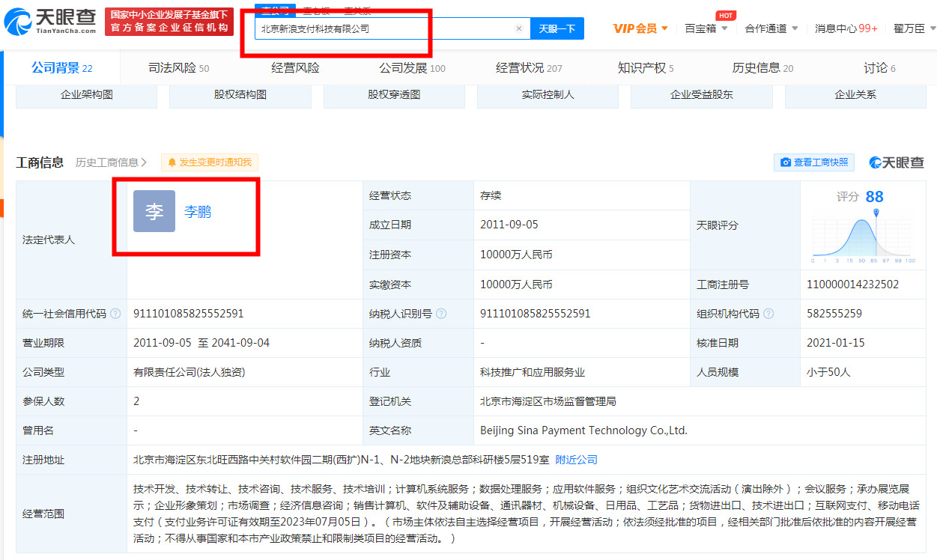Click the 注册资本 value 10000万人民币
Screen dimensions: 937x560
click(516, 255)
